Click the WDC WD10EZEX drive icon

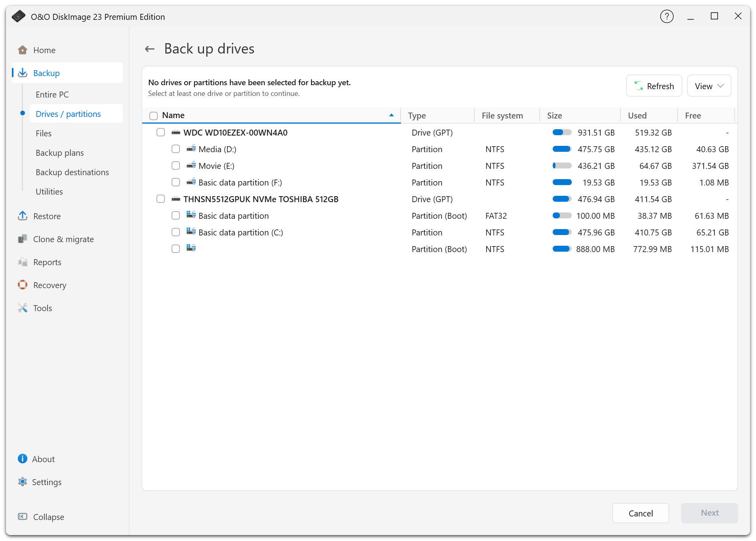pyautogui.click(x=176, y=133)
